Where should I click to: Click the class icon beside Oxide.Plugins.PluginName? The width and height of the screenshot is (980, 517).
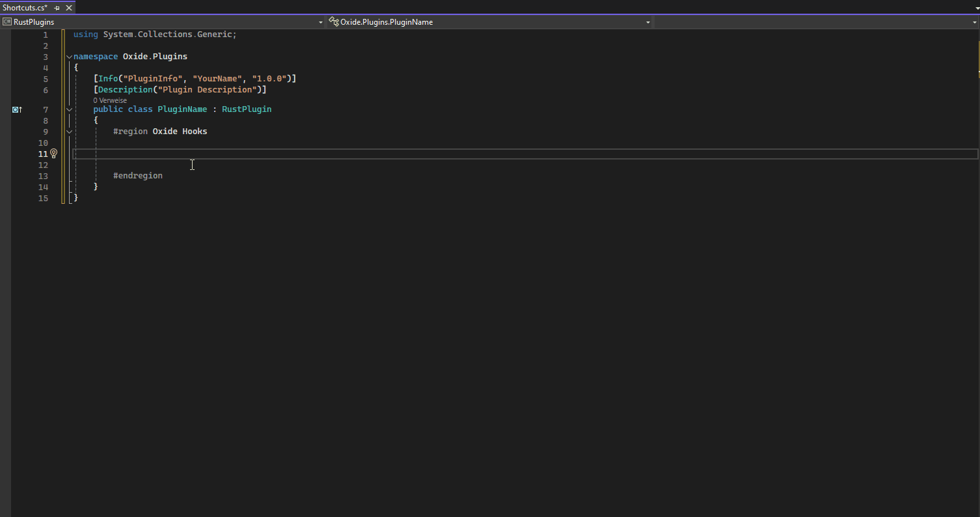pyautogui.click(x=334, y=22)
